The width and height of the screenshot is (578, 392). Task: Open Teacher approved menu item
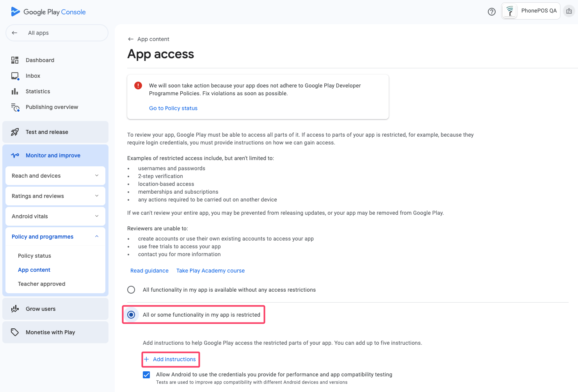[x=41, y=284]
